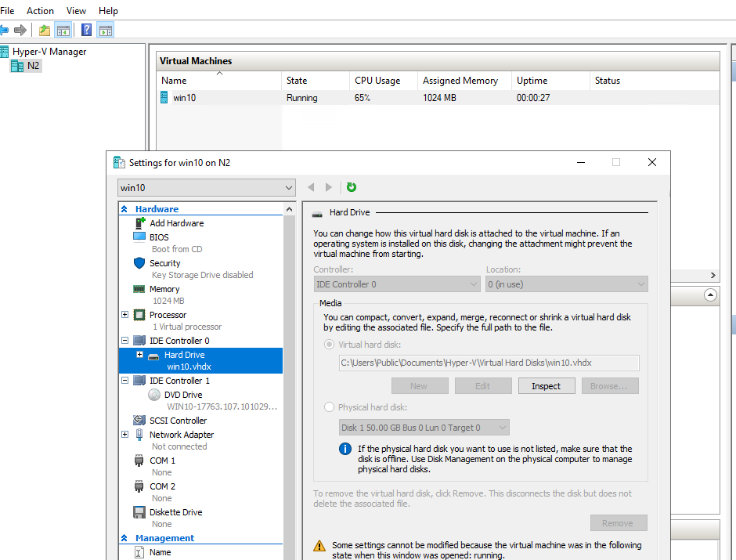Click the Edit virtual disk button
Image resolution: width=736 pixels, height=560 pixels.
pos(483,386)
